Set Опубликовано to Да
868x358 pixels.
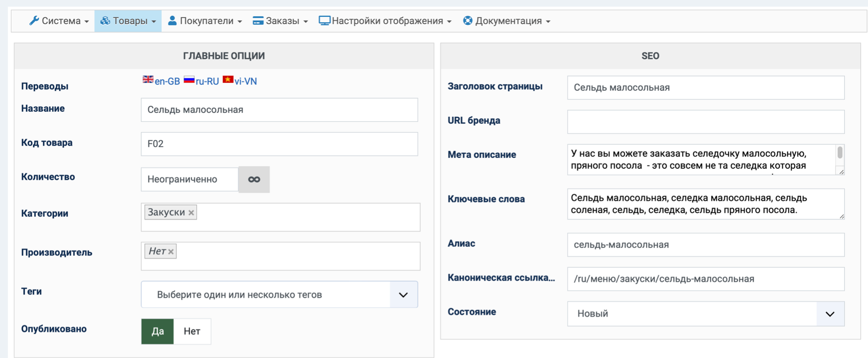click(157, 331)
